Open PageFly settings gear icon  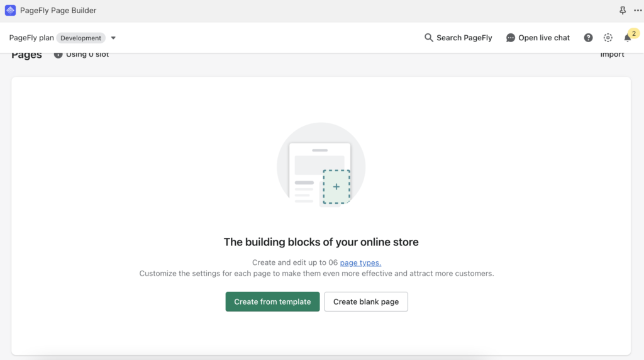click(608, 38)
